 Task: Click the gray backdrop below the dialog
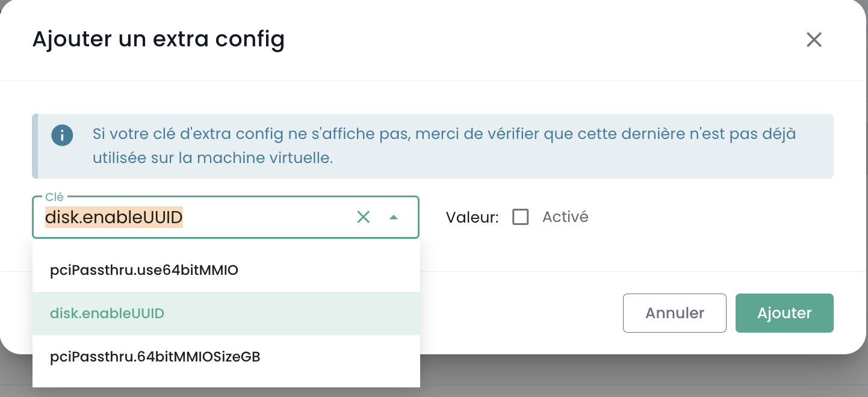602,376
